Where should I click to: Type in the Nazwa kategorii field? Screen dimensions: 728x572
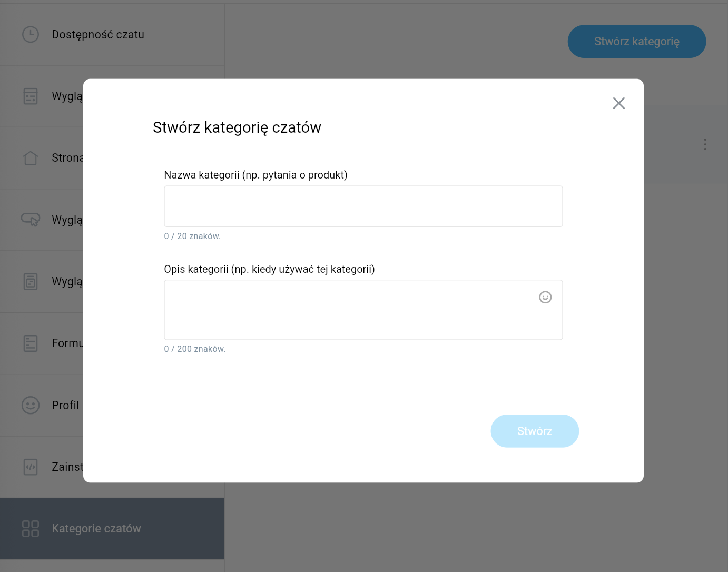pyautogui.click(x=363, y=206)
